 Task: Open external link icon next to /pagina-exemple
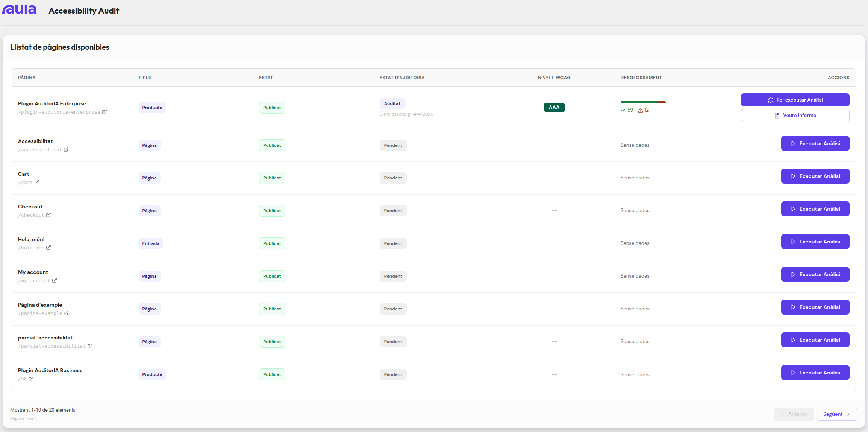coord(66,313)
